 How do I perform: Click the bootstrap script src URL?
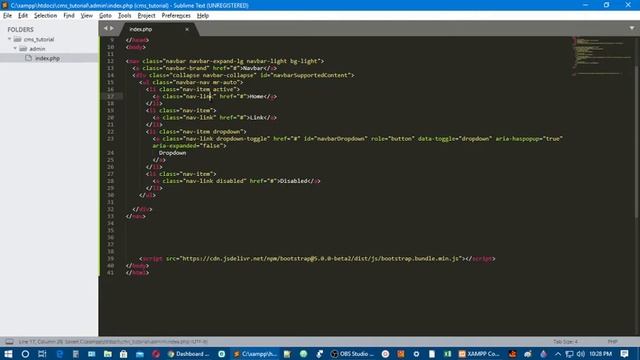coord(320,258)
